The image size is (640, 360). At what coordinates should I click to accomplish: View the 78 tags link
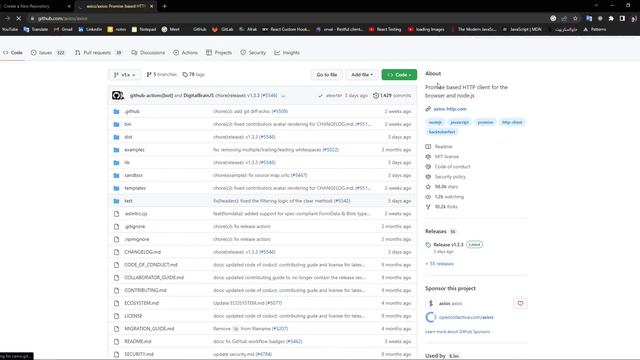(x=193, y=75)
